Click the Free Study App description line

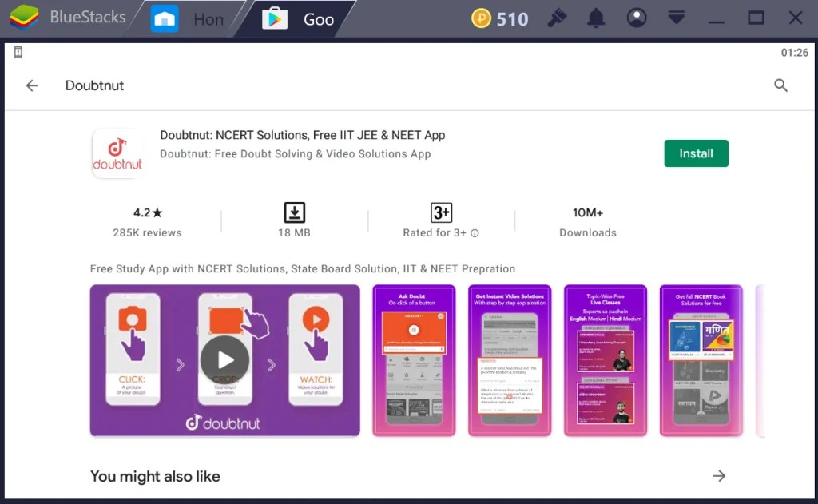tap(303, 268)
